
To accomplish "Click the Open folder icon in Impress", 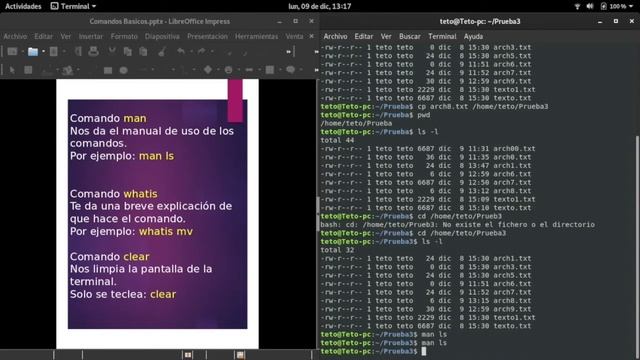I will [x=33, y=51].
